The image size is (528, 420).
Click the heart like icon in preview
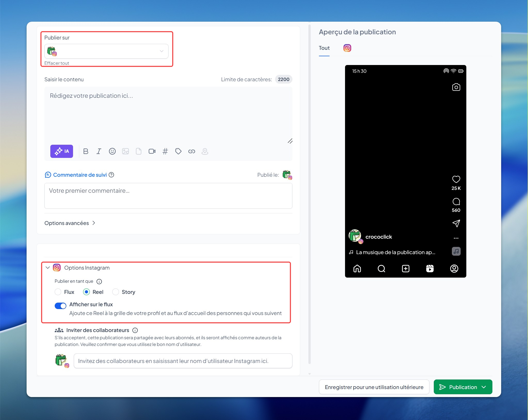(x=456, y=179)
